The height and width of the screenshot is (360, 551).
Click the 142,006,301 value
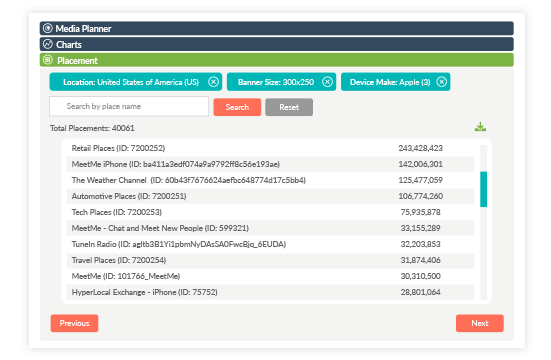point(420,164)
